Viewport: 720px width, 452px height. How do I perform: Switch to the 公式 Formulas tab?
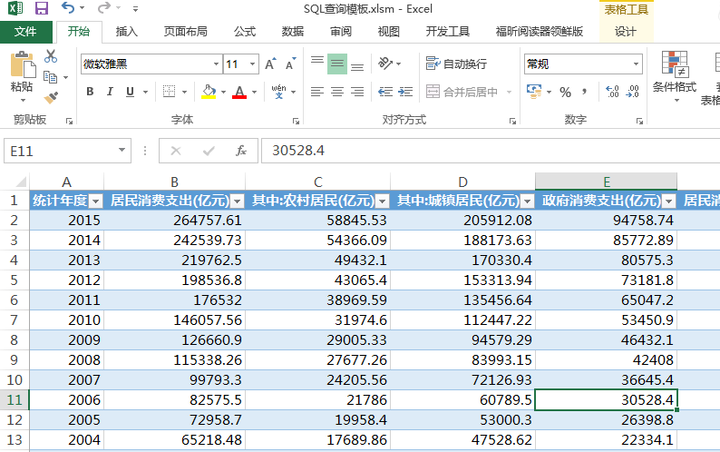[x=245, y=31]
